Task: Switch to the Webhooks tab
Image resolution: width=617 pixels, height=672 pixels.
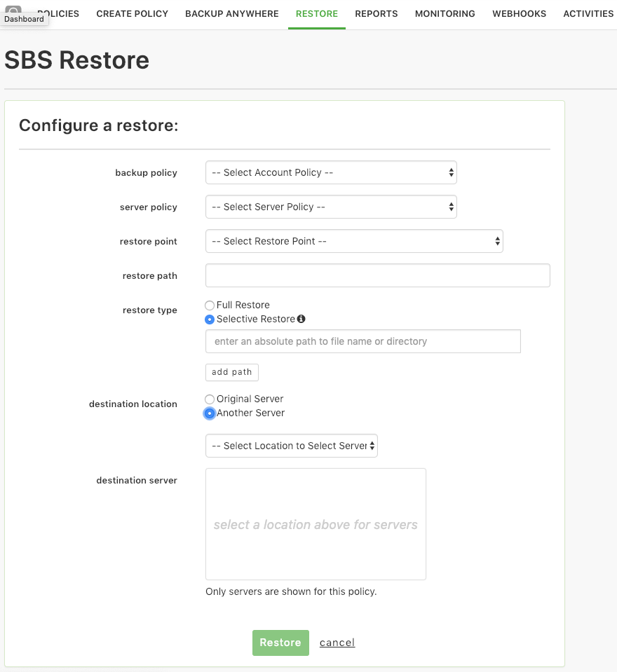Action: point(520,14)
